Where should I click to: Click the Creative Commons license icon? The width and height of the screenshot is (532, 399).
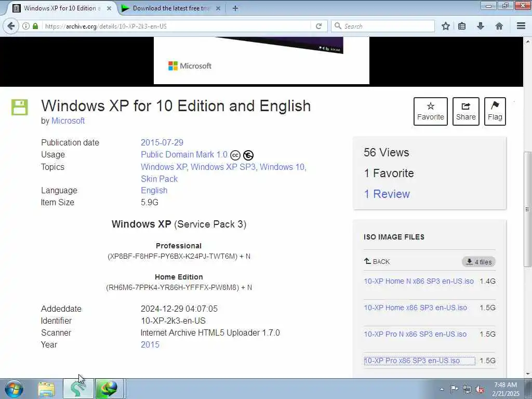pos(235,155)
